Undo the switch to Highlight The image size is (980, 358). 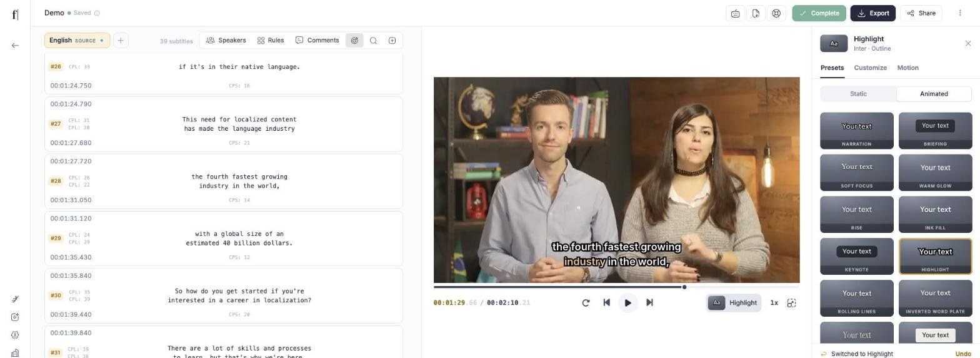(962, 354)
